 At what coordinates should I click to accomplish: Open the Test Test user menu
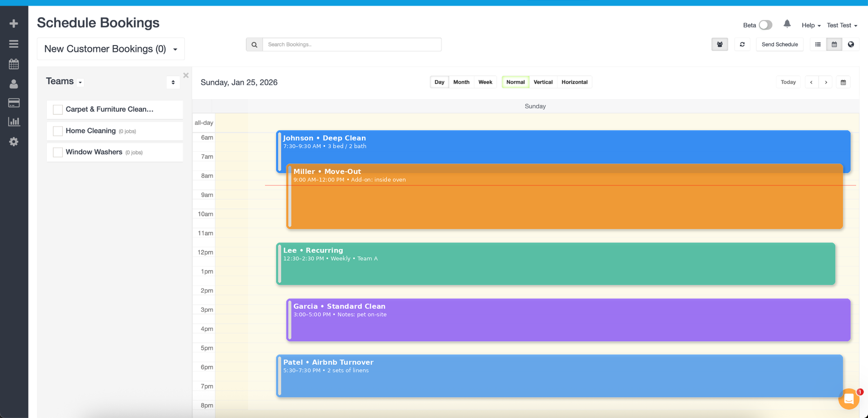[841, 25]
